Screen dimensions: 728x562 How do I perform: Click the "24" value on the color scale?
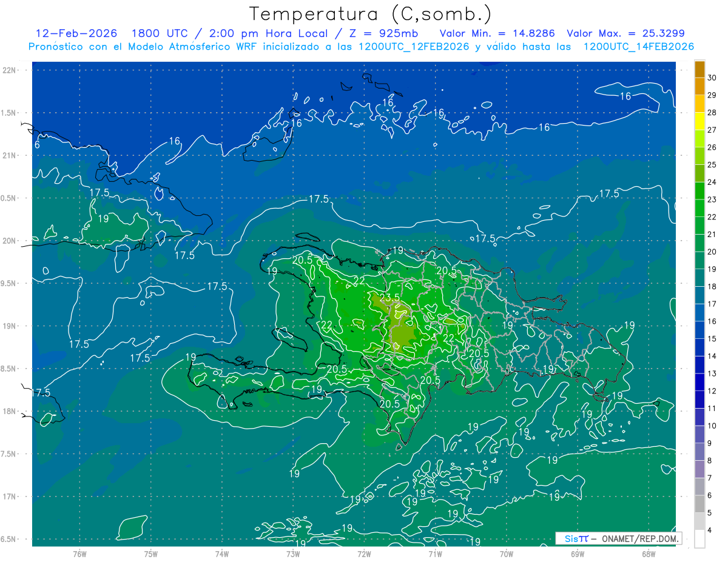(712, 182)
